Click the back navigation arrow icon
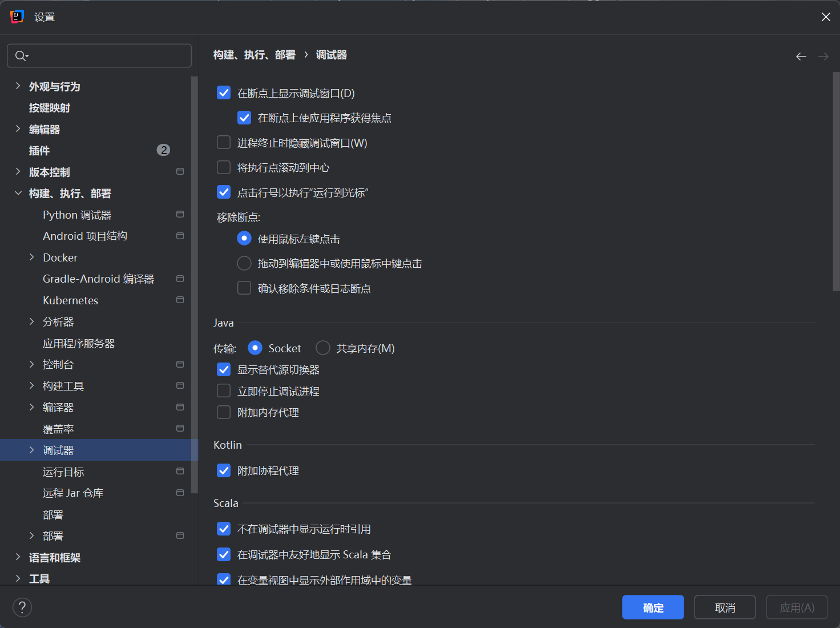 (x=801, y=57)
